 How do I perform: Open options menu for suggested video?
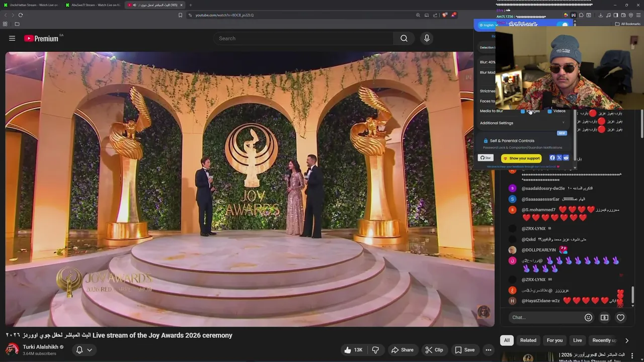click(632, 356)
